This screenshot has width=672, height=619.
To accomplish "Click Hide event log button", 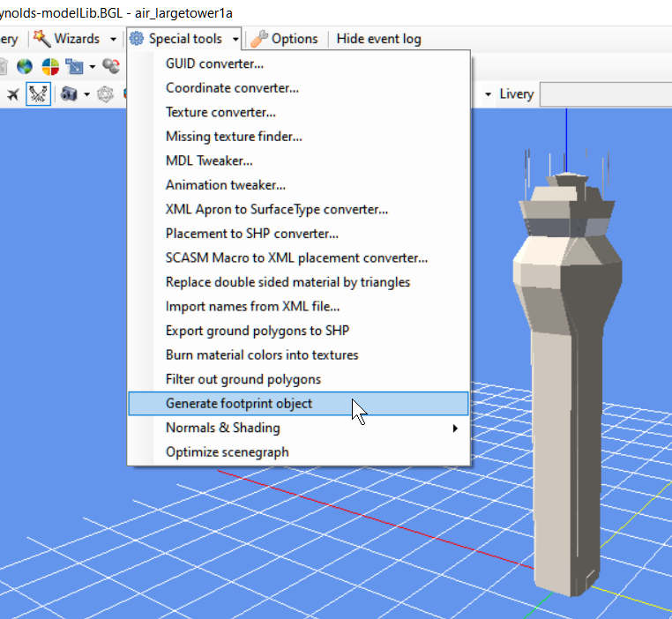I will click(378, 39).
